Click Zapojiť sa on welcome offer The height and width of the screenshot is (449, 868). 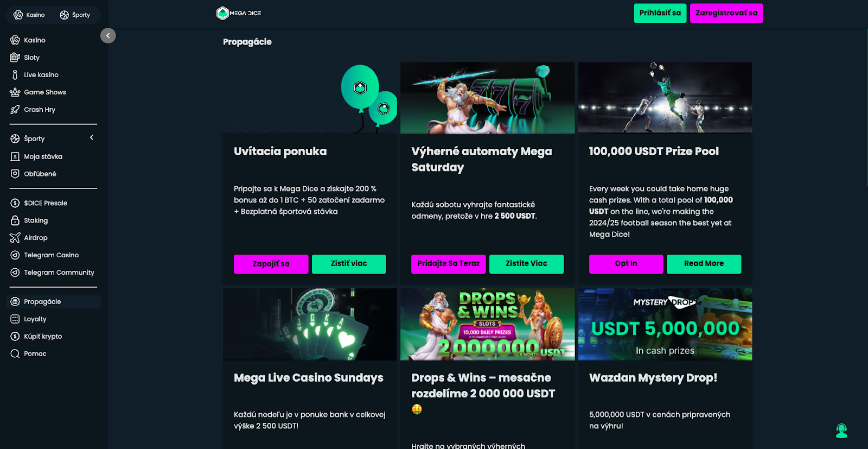(x=271, y=264)
